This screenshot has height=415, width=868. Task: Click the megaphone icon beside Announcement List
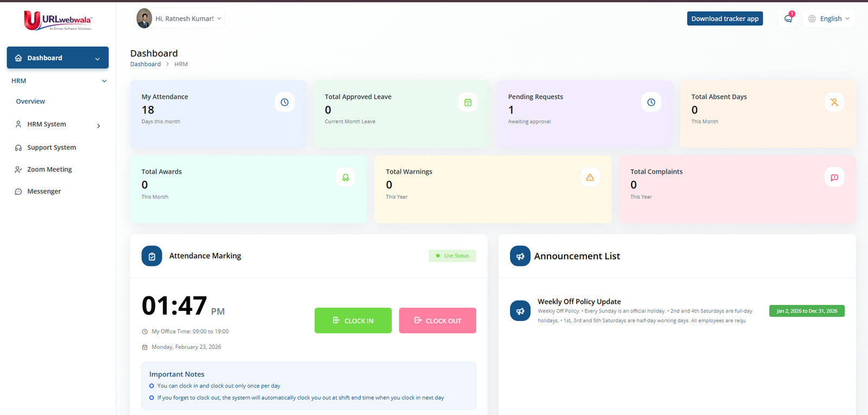[x=520, y=256]
